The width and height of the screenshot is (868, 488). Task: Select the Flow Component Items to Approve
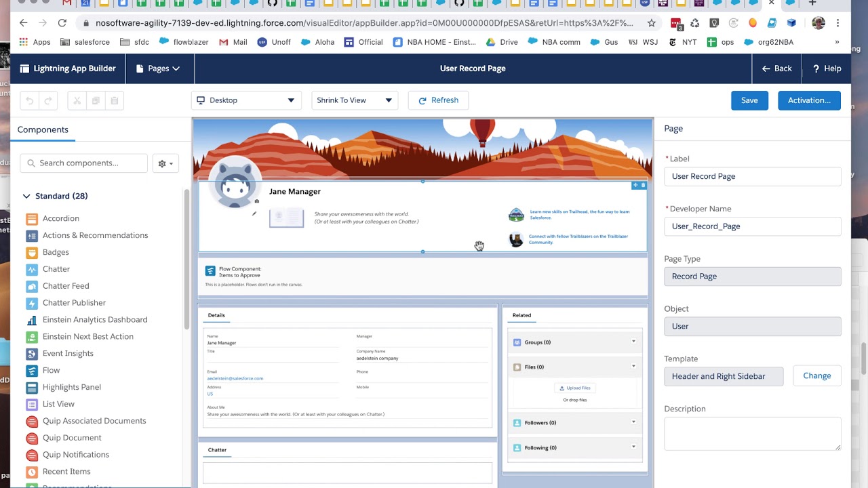(x=423, y=277)
